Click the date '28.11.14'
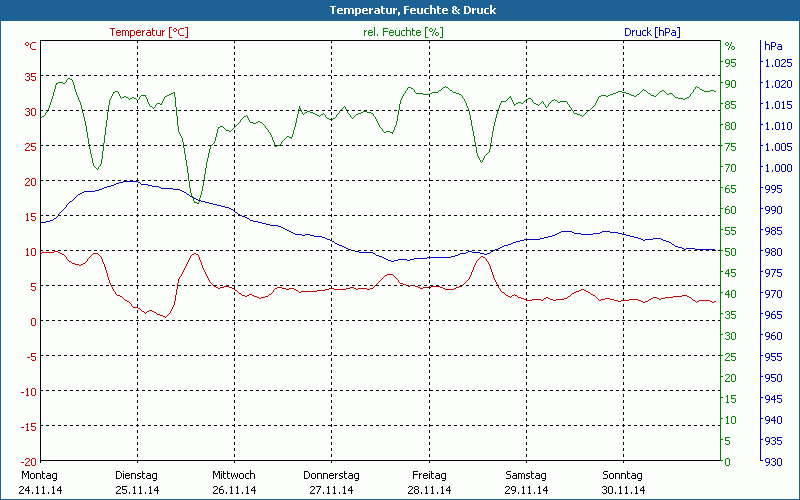Image resolution: width=800 pixels, height=500 pixels. tap(429, 490)
